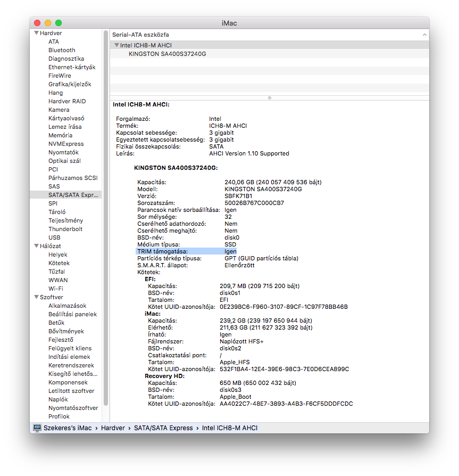Show Tároló storage information
This screenshot has height=476, width=459.
pos(57,211)
